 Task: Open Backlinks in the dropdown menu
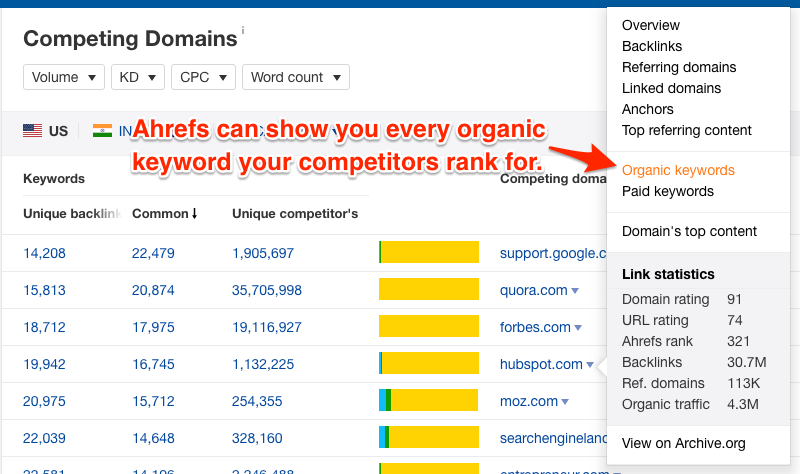pyautogui.click(x=652, y=46)
